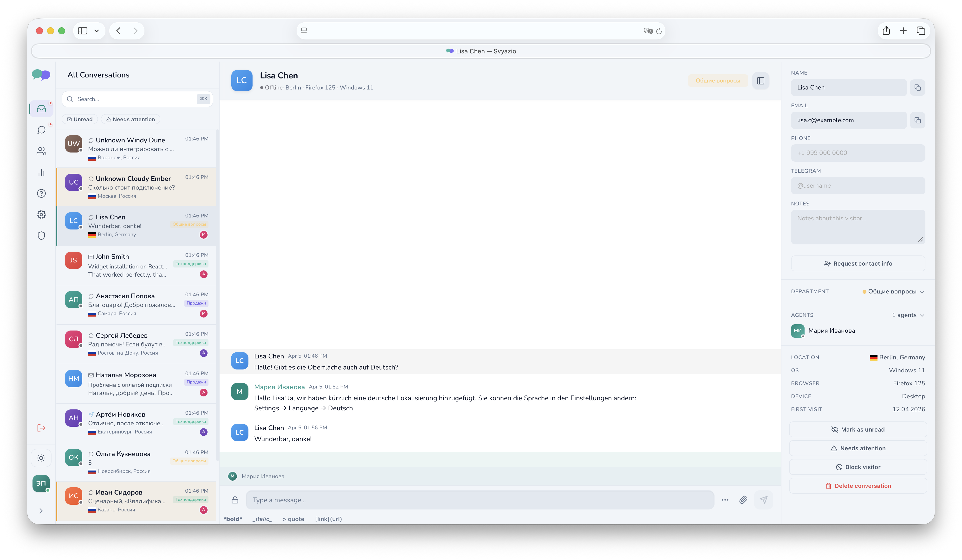Select Unknown Cloudy Ember conversation
The height and width of the screenshot is (560, 962).
pos(136,187)
